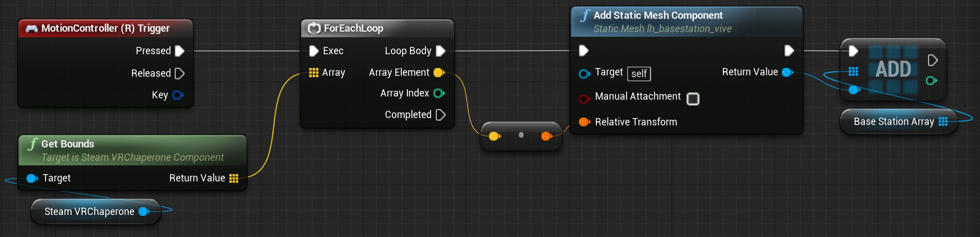Click the yellow input pin on the conversion node
The width and height of the screenshot is (980, 237).
[494, 136]
